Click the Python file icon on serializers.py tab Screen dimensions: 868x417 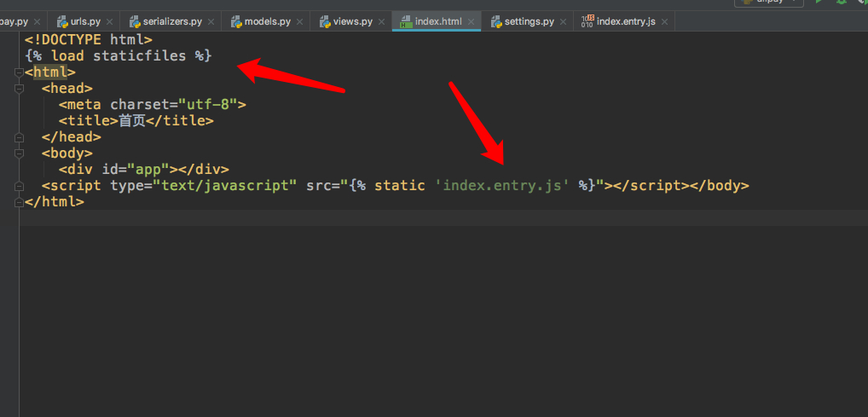click(135, 22)
